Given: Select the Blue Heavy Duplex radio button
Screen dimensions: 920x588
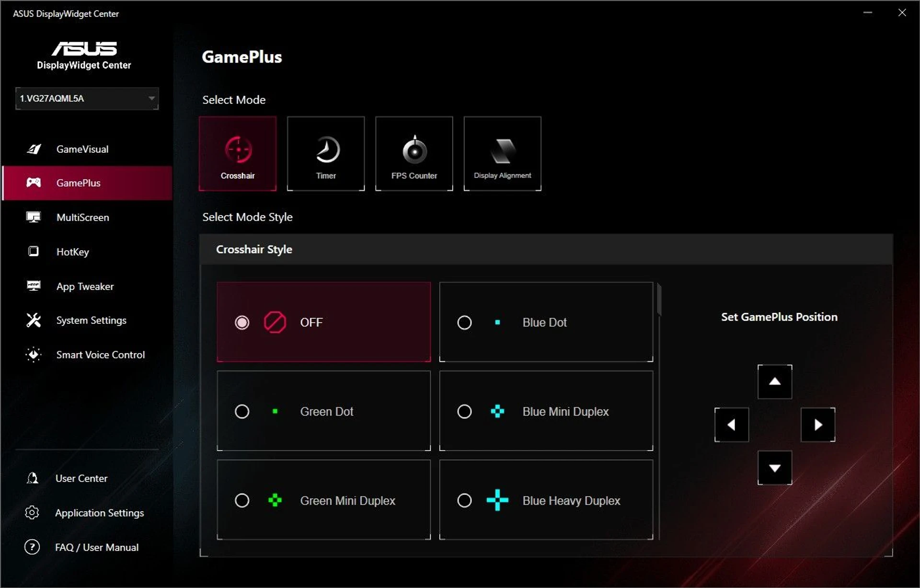Looking at the screenshot, I should click(x=464, y=500).
